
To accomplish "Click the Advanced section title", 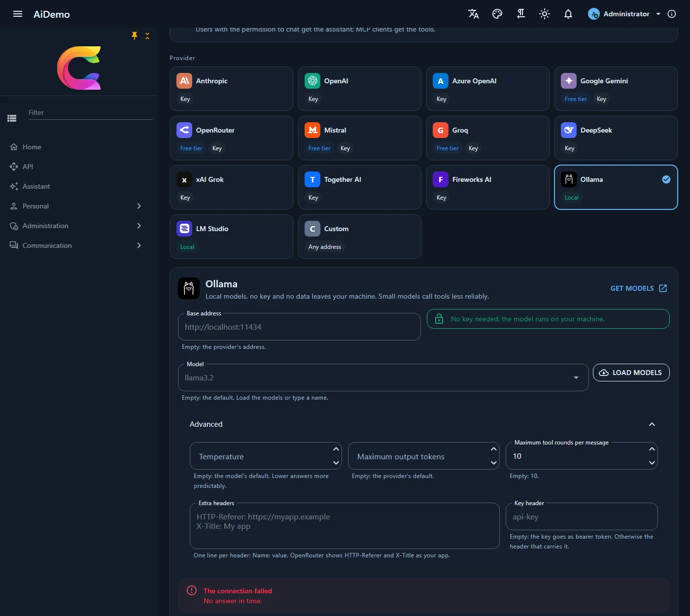I will [x=206, y=424].
